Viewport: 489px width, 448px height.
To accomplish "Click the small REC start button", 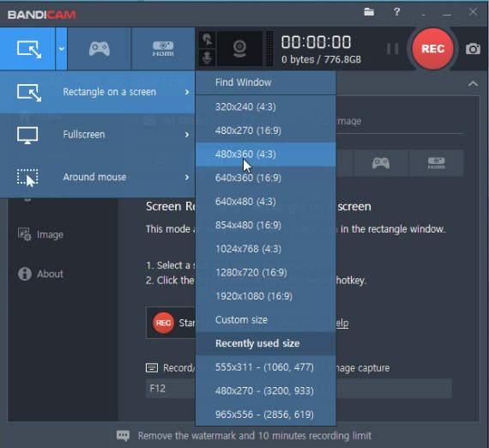I will [163, 323].
